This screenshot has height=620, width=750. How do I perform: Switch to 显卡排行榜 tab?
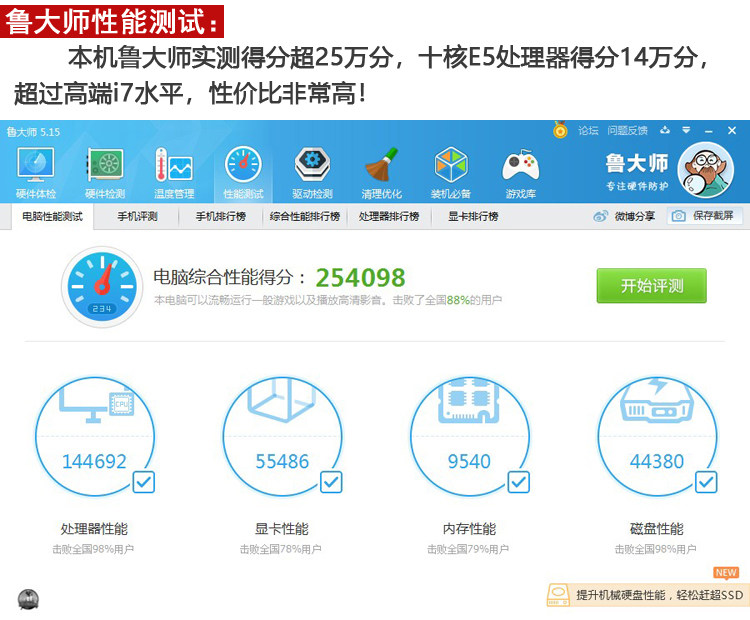pyautogui.click(x=473, y=216)
